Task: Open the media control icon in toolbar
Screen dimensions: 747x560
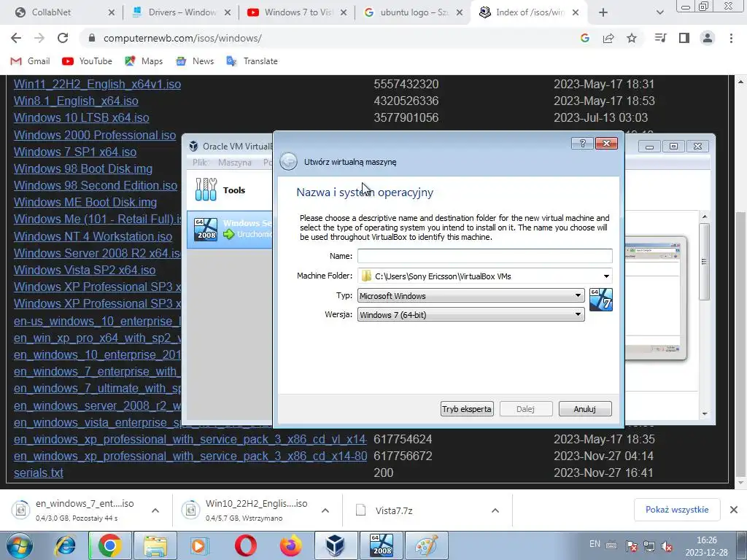Action: pyautogui.click(x=660, y=38)
